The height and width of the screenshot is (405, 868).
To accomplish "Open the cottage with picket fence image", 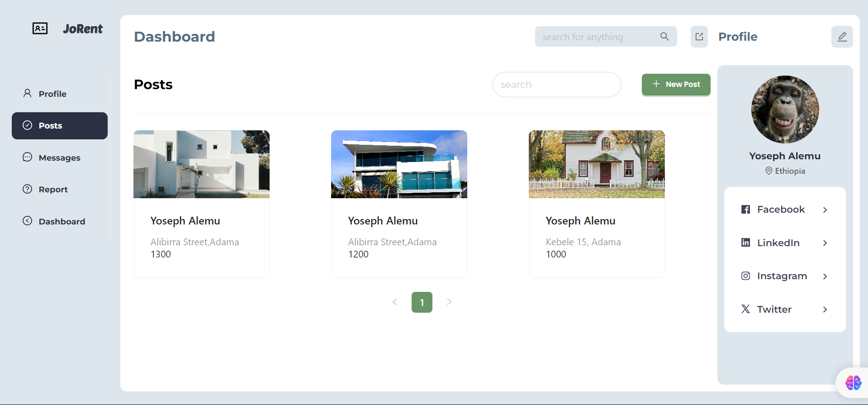I will 597,164.
